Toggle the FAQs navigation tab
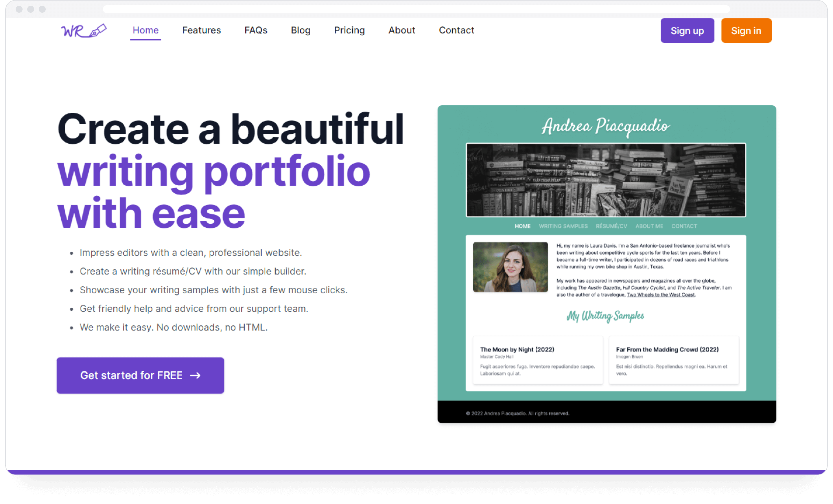Screen dimensions: 833x504 (x=256, y=30)
